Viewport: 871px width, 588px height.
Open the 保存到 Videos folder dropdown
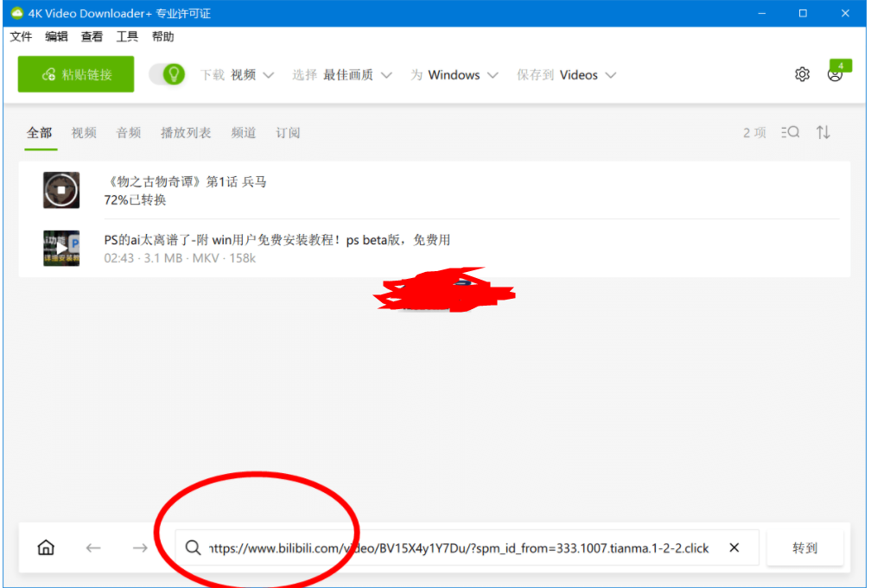pyautogui.click(x=567, y=75)
